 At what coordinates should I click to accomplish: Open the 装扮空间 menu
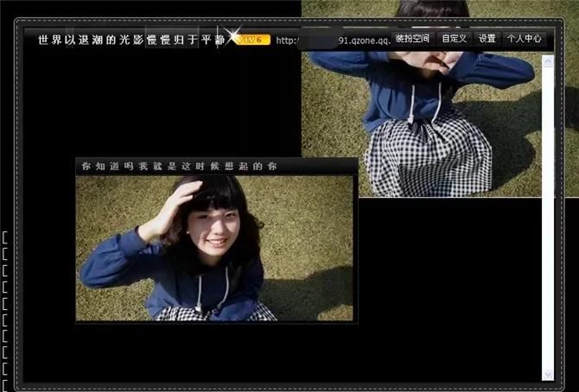pyautogui.click(x=412, y=39)
